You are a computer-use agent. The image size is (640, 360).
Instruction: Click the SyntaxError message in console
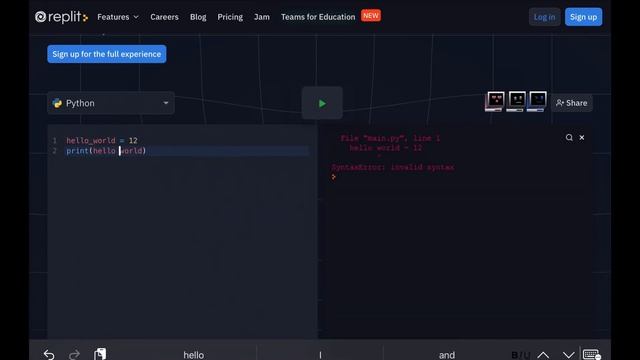393,167
